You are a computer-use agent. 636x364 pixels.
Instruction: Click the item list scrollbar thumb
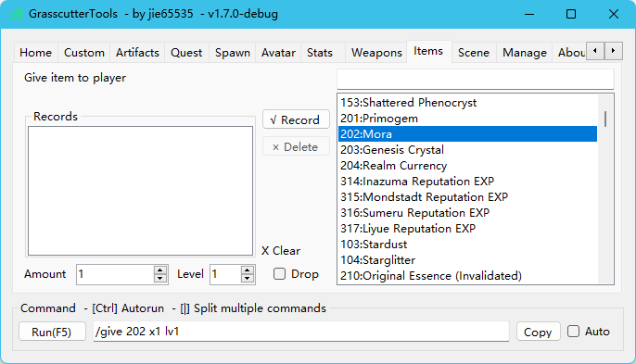click(x=605, y=119)
